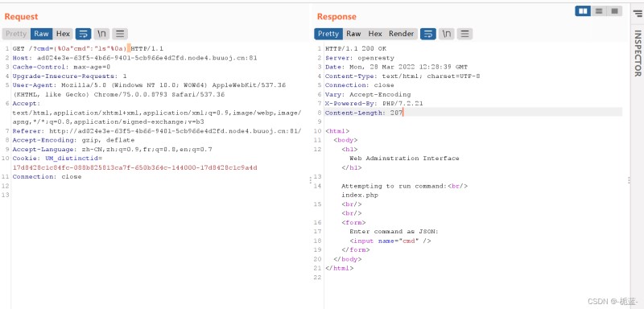This screenshot has width=644, height=309.
Task: Open the INSPECTOR side panel label
Action: [x=638, y=53]
